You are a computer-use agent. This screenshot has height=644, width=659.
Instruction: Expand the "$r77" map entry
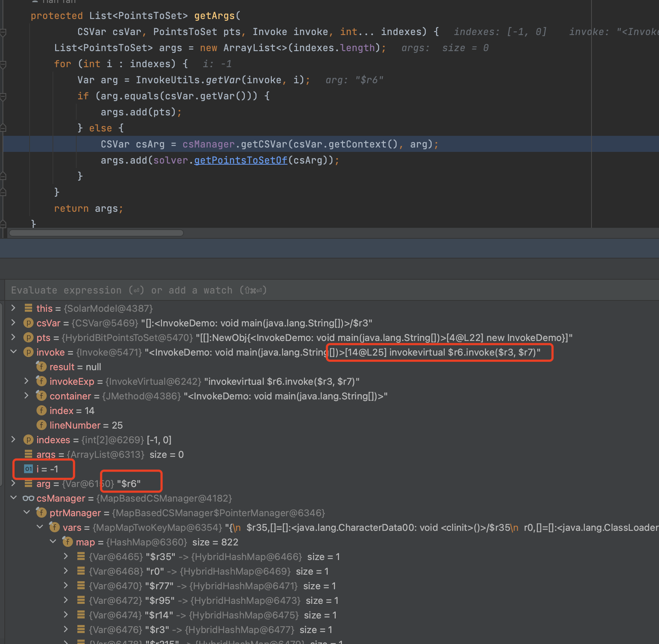(66, 585)
